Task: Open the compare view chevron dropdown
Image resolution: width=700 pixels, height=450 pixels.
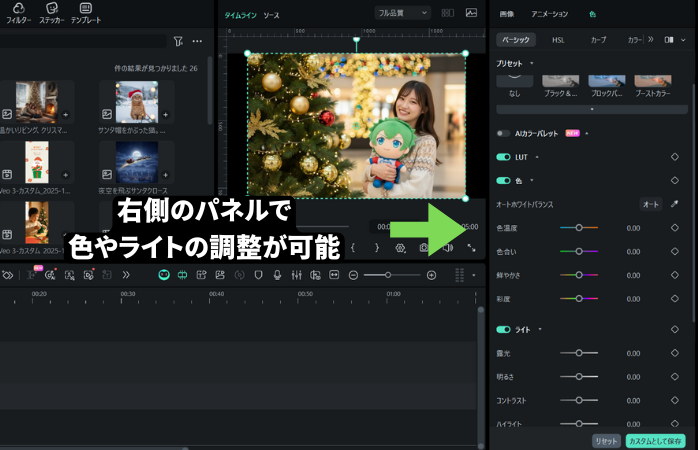Action: [x=683, y=40]
